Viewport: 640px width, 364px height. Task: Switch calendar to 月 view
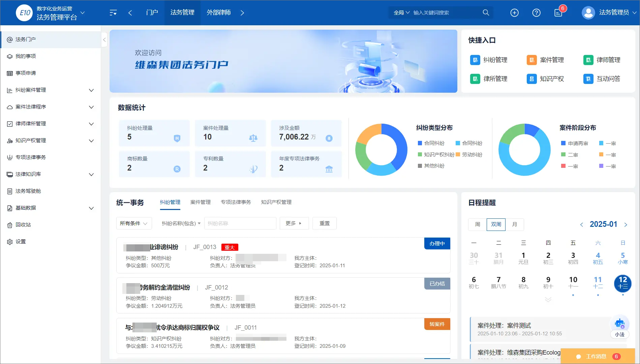tap(514, 224)
